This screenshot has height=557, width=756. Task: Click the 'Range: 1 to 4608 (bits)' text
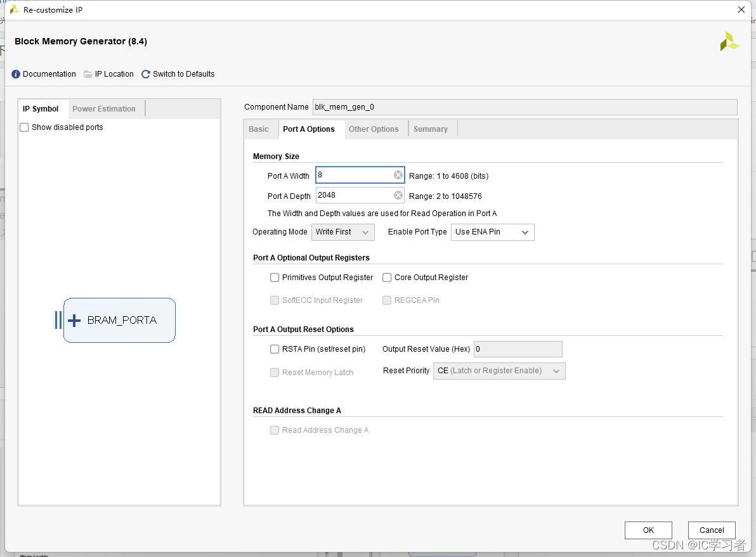click(449, 176)
